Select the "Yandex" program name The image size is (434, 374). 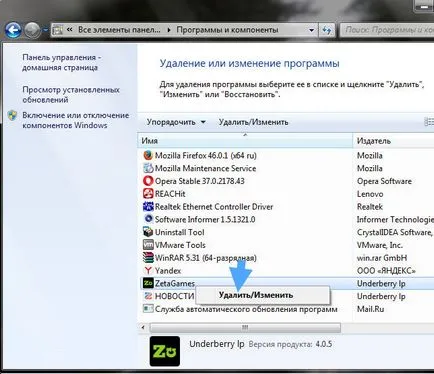click(x=168, y=270)
